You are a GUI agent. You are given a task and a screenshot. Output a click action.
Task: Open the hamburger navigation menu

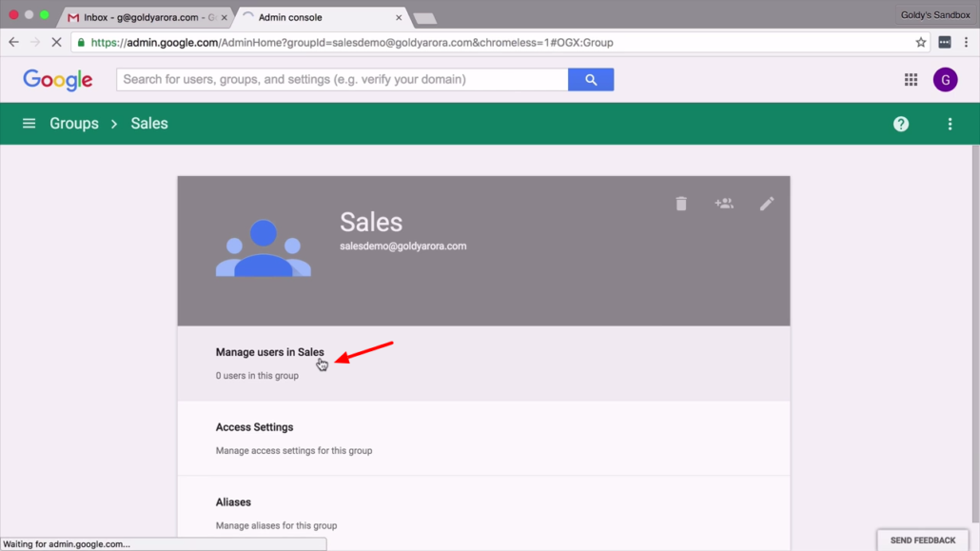(x=29, y=123)
